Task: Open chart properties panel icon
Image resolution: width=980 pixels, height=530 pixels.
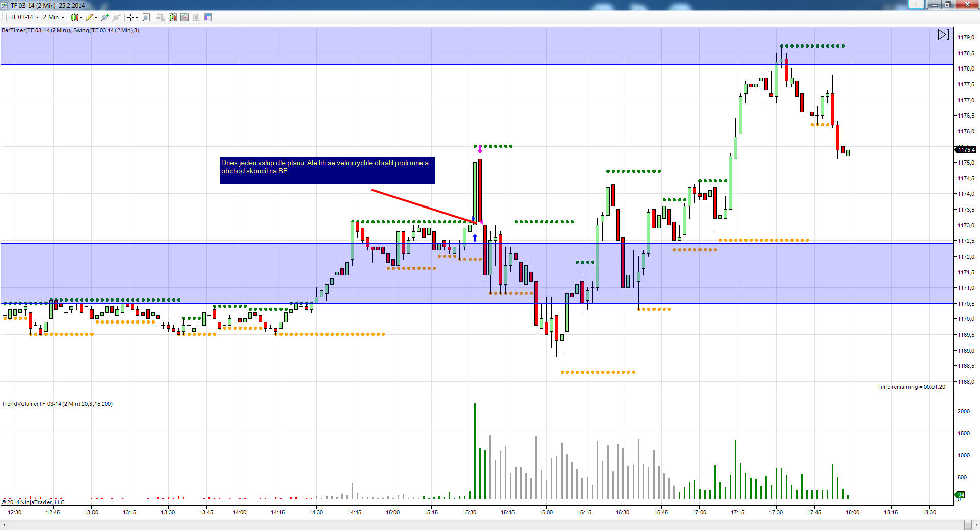Action: tap(208, 17)
